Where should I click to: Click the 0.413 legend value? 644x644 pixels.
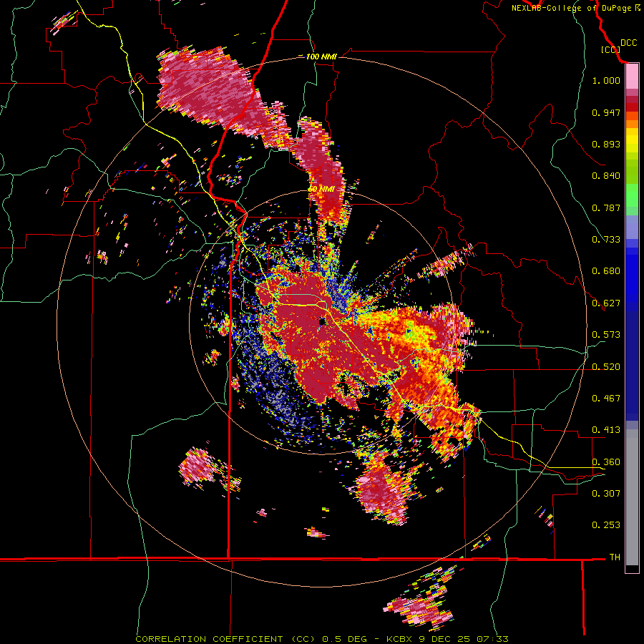[x=606, y=430]
